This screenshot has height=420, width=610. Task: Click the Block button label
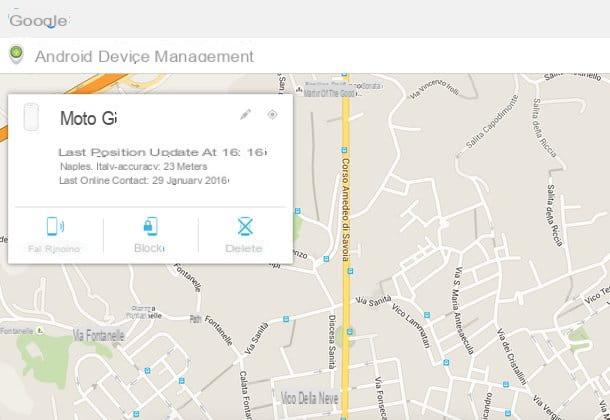pos(149,248)
